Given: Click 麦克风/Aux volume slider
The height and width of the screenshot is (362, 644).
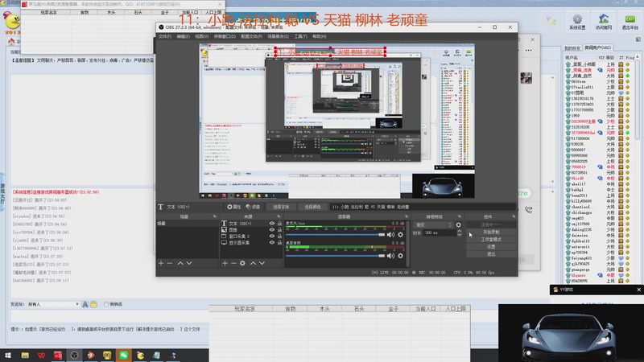Looking at the screenshot, I should pyautogui.click(x=335, y=234).
